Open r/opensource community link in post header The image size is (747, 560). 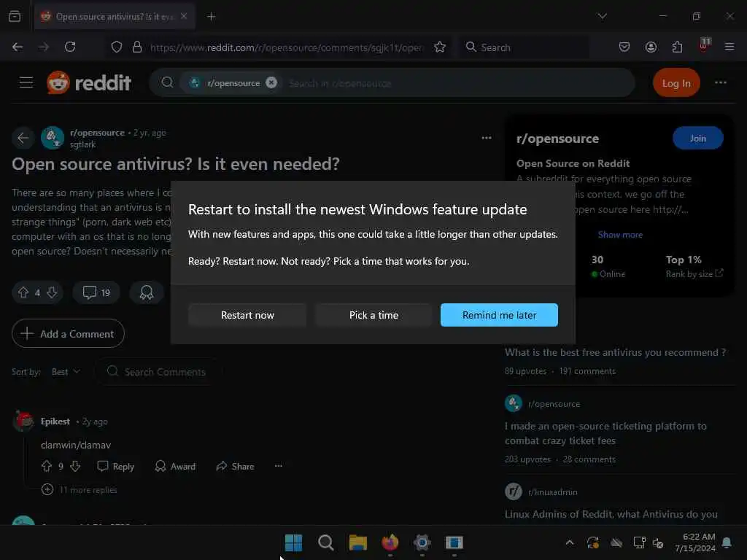[x=97, y=133]
